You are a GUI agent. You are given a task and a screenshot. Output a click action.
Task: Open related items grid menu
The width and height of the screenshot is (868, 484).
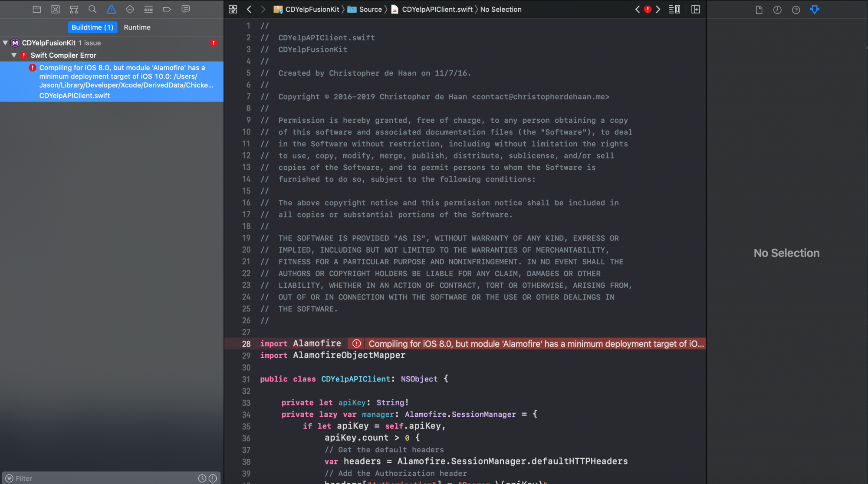(x=233, y=9)
